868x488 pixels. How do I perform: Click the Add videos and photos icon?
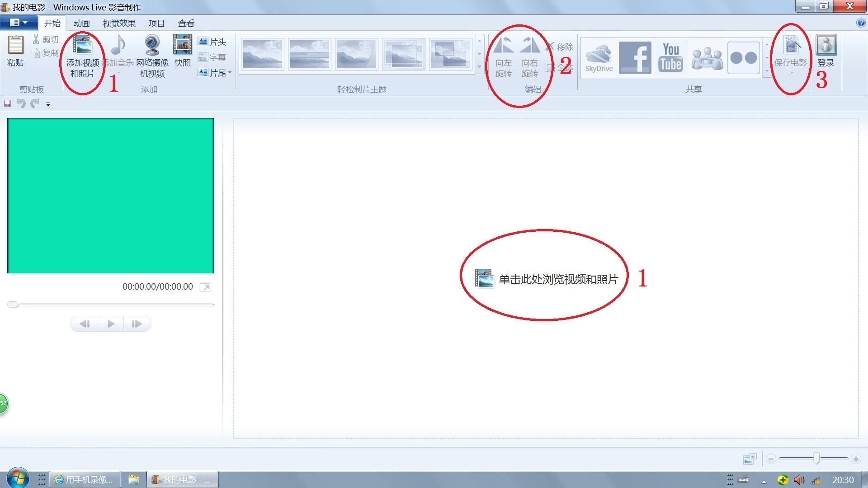(x=83, y=46)
